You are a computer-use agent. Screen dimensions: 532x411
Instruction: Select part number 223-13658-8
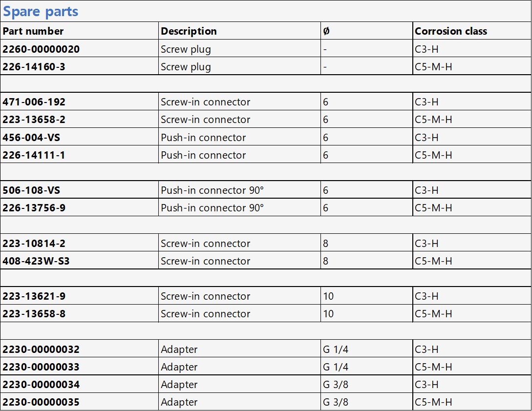click(x=34, y=314)
